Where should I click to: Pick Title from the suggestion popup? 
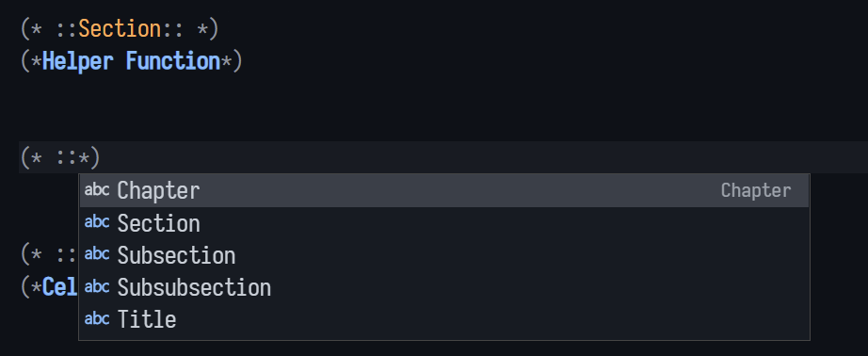coord(444,319)
